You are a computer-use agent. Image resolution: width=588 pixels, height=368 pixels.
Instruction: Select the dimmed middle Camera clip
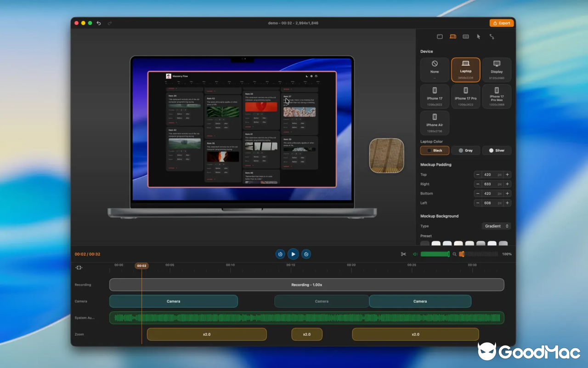[322, 301]
